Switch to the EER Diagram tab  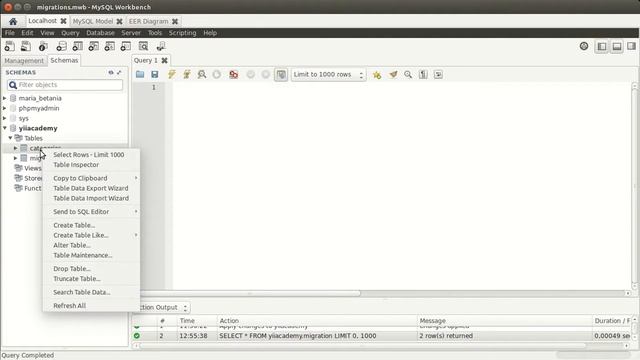[149, 21]
